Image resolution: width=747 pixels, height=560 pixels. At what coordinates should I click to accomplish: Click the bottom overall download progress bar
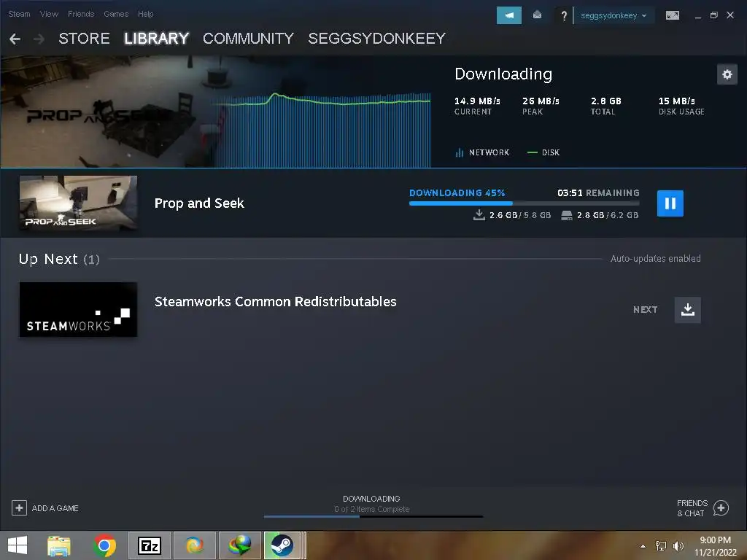(373, 516)
